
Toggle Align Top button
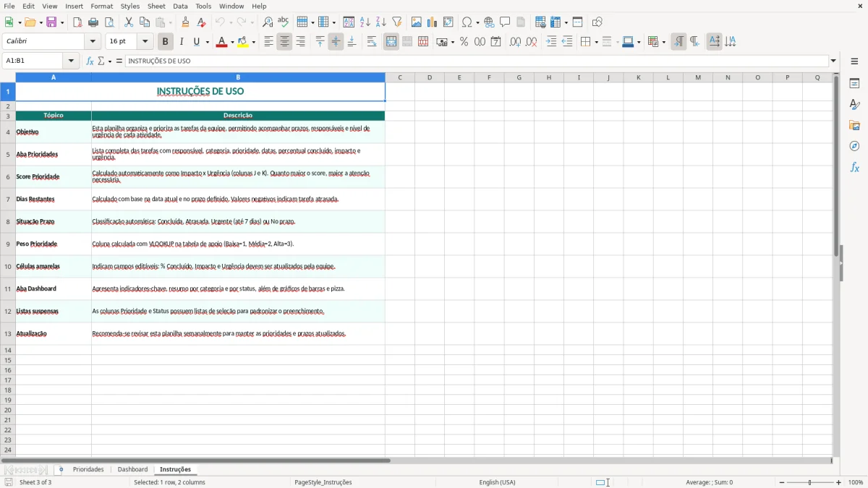[x=320, y=42]
